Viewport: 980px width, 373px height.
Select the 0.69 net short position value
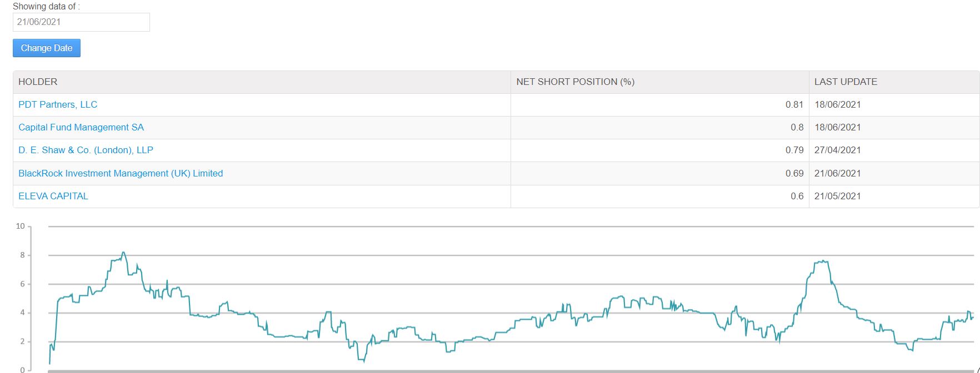794,173
